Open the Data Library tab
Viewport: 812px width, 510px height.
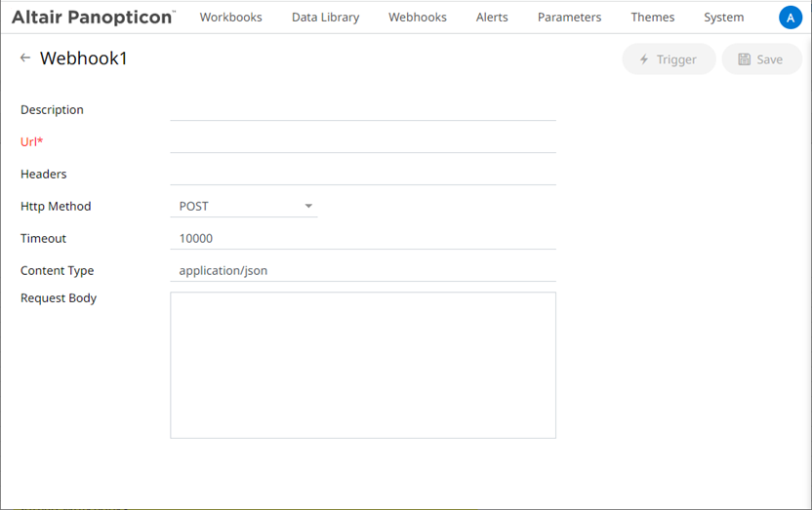[325, 18]
